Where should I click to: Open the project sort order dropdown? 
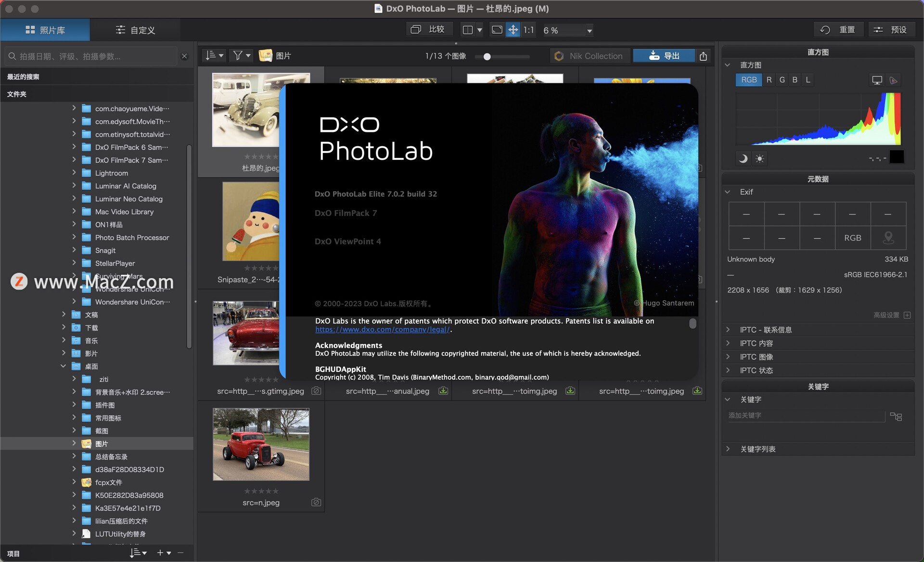click(138, 553)
